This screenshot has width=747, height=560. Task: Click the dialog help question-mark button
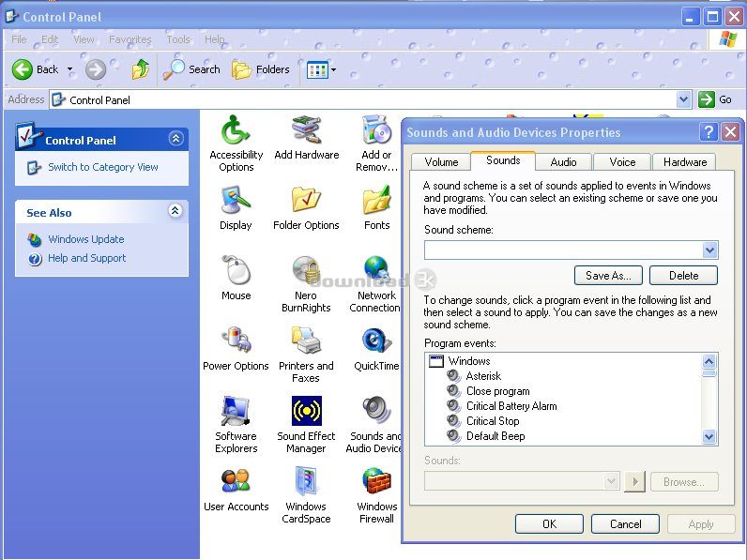[x=709, y=131]
